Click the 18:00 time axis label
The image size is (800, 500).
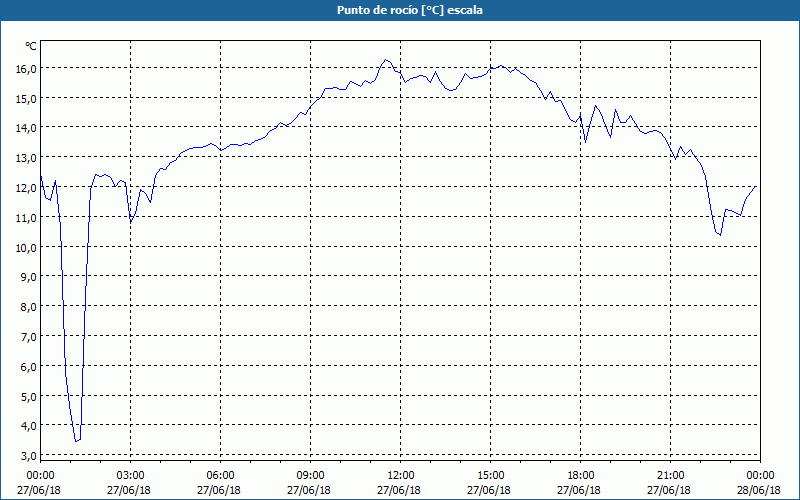(581, 476)
